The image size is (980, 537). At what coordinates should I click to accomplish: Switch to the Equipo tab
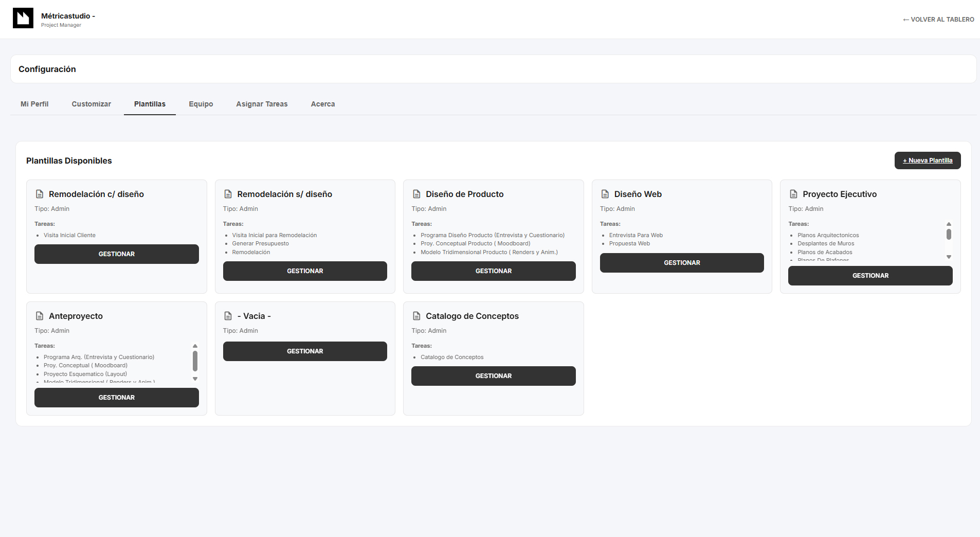point(201,104)
